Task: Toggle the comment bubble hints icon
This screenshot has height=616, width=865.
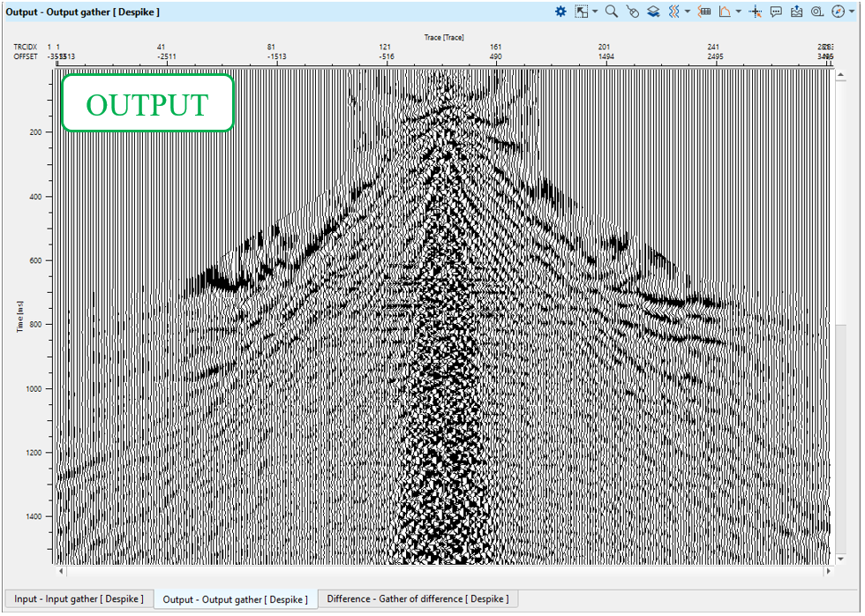Action: click(776, 11)
